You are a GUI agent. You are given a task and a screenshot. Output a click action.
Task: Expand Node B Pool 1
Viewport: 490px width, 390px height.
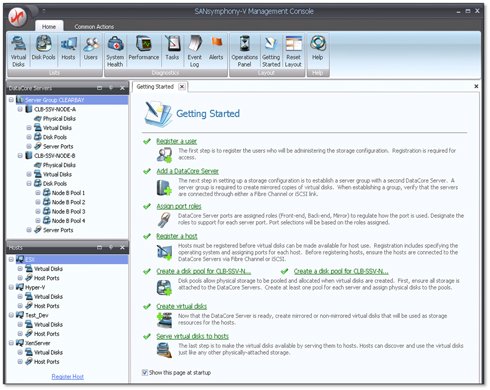(x=38, y=193)
